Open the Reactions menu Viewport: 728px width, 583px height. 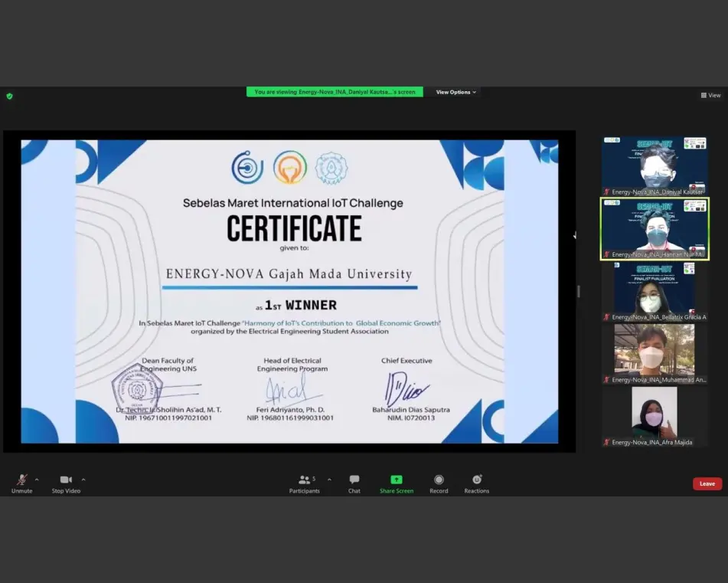point(477,483)
